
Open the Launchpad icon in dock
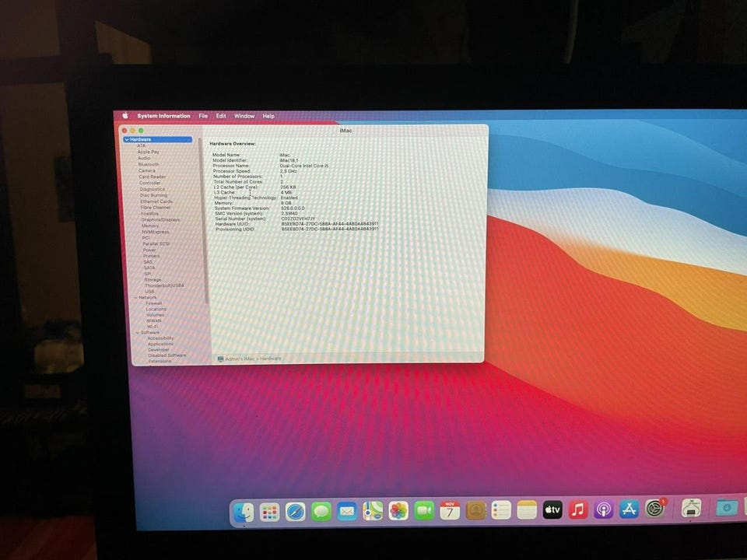tap(269, 512)
